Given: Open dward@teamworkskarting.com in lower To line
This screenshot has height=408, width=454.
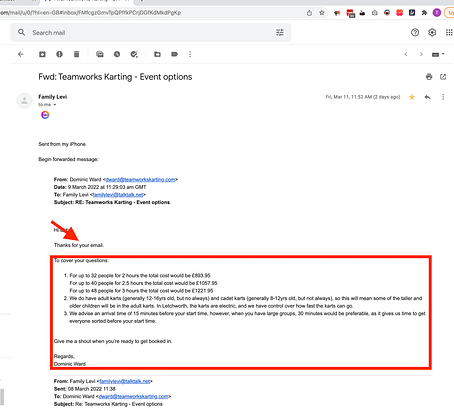Looking at the screenshot, I should [x=134, y=396].
